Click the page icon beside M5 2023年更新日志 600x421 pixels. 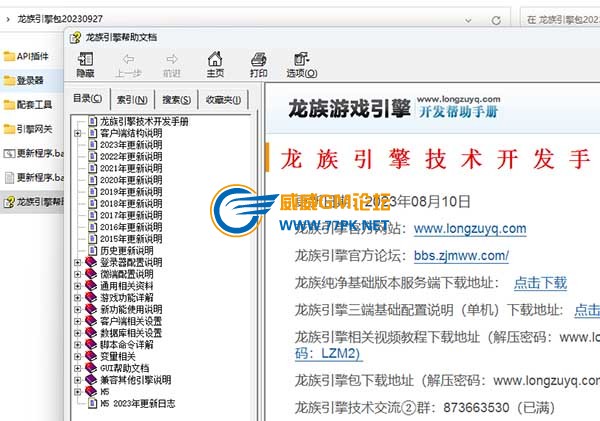point(92,403)
